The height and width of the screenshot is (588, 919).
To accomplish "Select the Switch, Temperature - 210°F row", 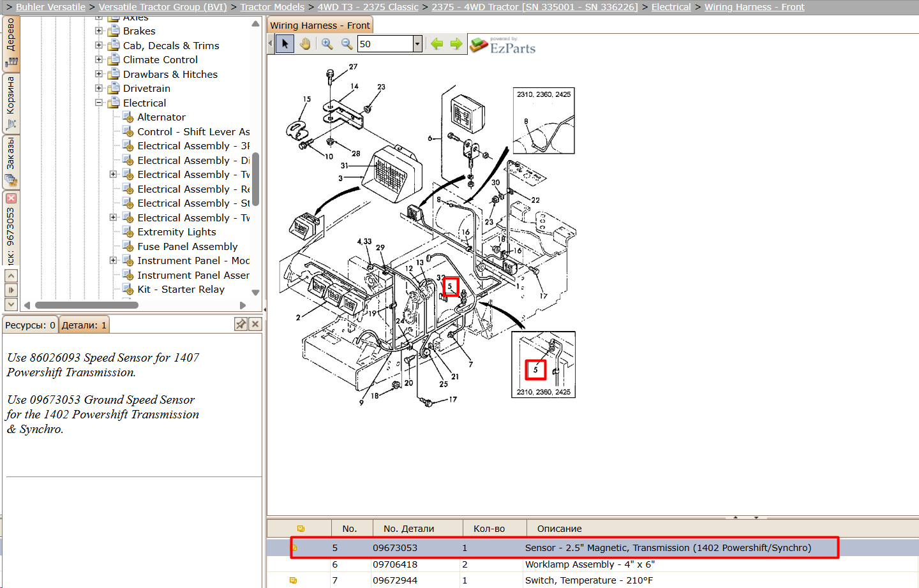I will pos(593,580).
